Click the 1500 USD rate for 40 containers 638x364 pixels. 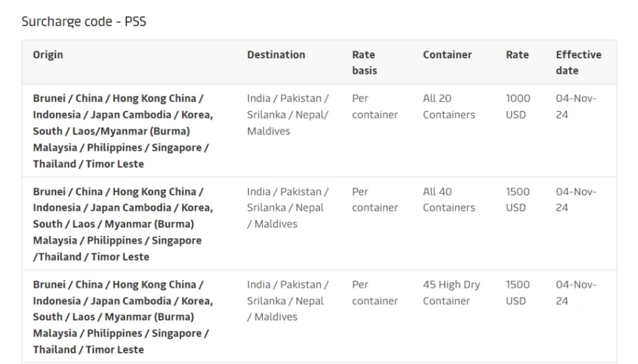518,200
